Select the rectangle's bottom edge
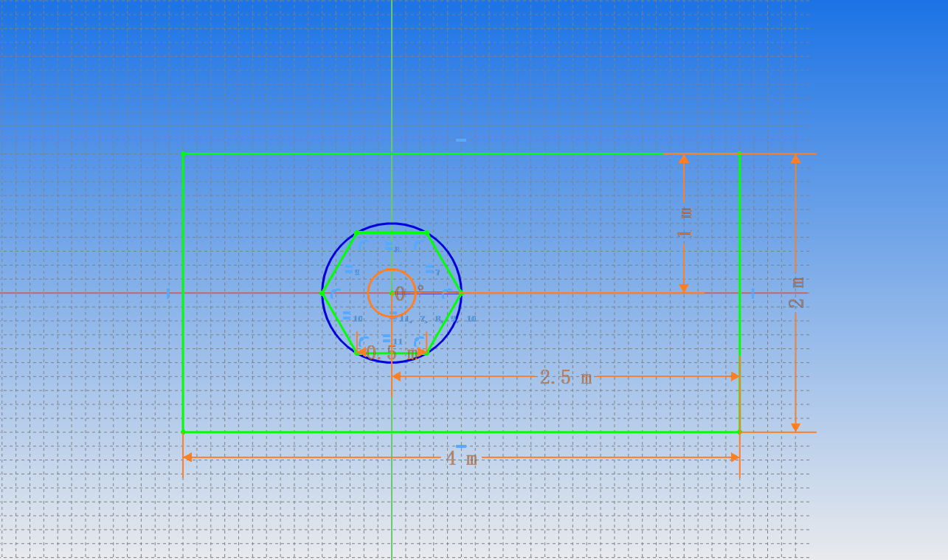The height and width of the screenshot is (560, 948). 461,432
